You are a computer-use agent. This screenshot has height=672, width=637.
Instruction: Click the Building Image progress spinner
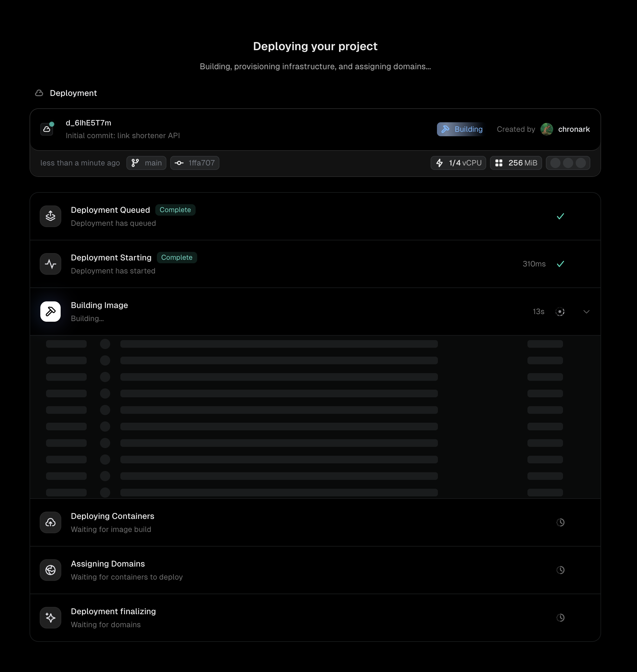click(x=560, y=311)
